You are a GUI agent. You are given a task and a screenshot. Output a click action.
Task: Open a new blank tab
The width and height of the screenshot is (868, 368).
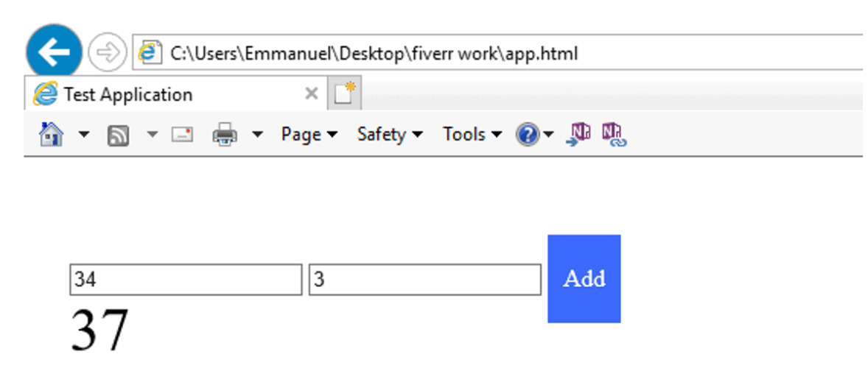click(x=345, y=93)
